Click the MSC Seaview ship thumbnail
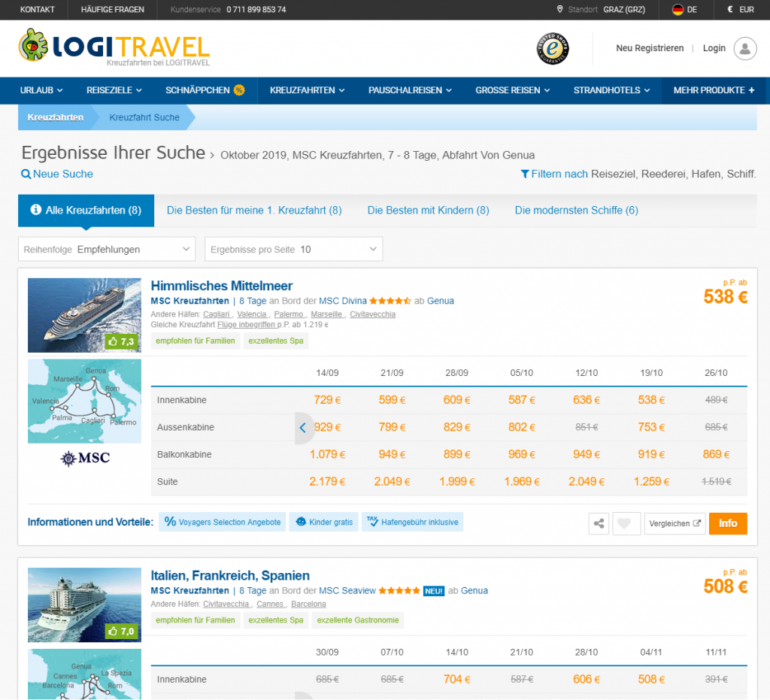 [84, 605]
